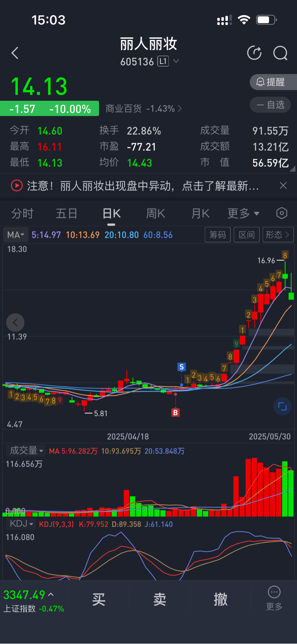The height and width of the screenshot is (644, 297).
Task: Tap the refresh icon in the header
Action: 254,53
